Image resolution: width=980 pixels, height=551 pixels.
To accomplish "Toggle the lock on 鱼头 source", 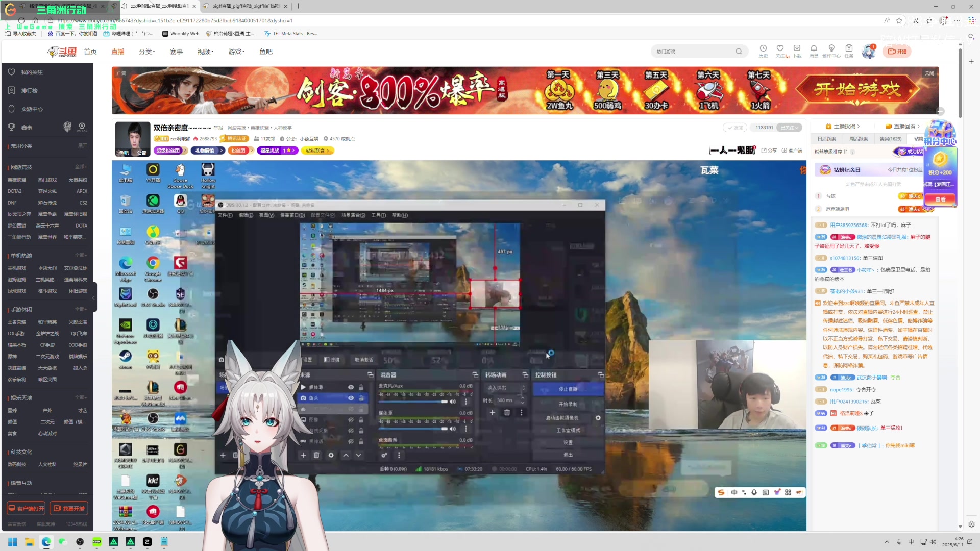I will click(x=361, y=398).
